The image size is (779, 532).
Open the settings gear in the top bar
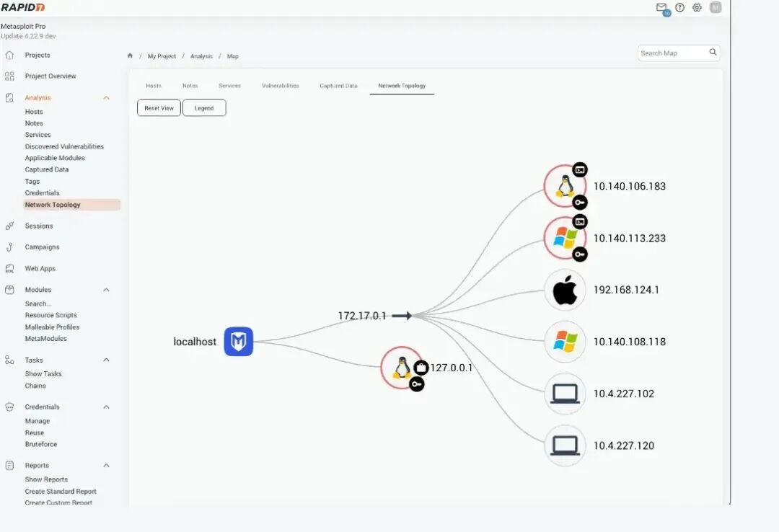pos(697,7)
